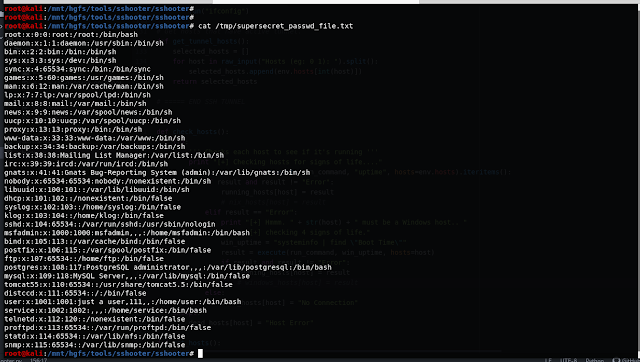This screenshot has height=362, width=640.
Task: Click the statd:x:114 passwd line
Action: point(95,336)
